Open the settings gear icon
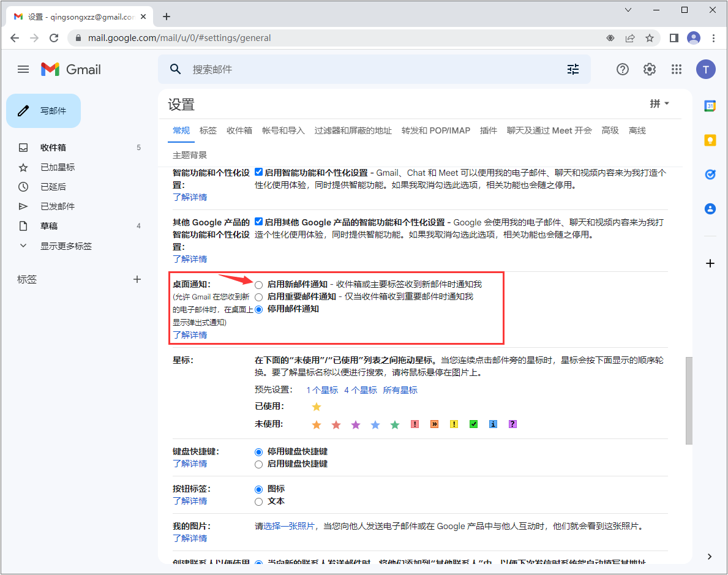The width and height of the screenshot is (728, 575). click(x=649, y=69)
